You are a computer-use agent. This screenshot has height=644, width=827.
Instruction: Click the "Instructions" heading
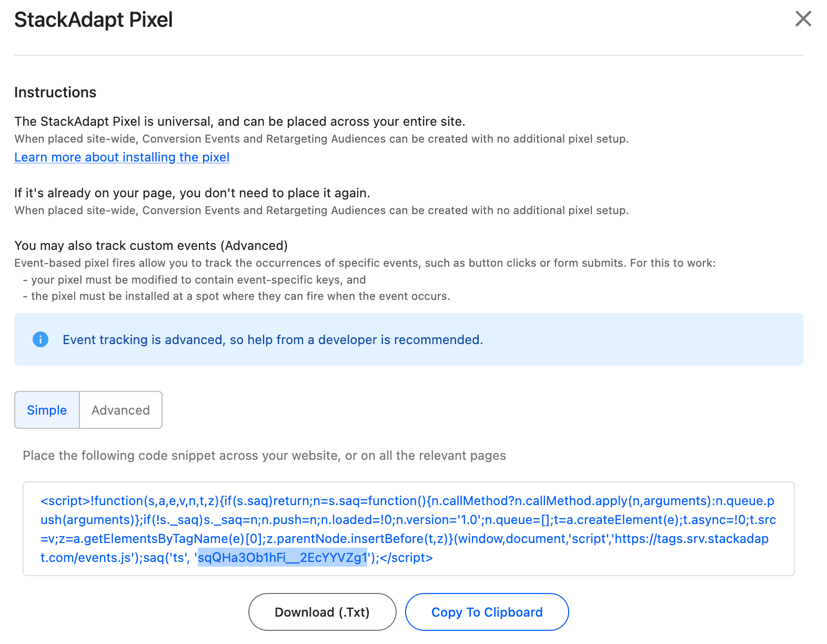(x=55, y=92)
